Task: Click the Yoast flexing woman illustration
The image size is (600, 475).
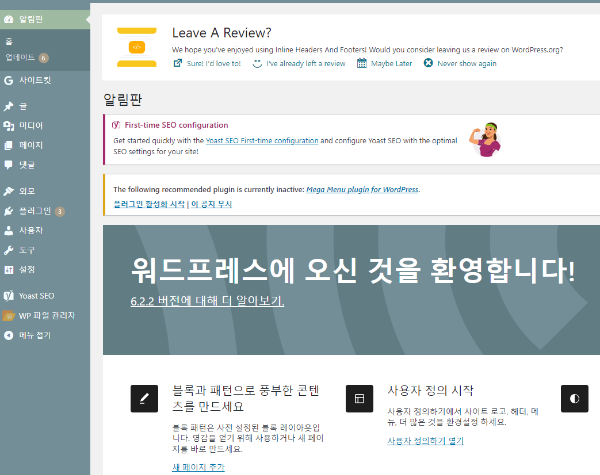Action: 485,139
